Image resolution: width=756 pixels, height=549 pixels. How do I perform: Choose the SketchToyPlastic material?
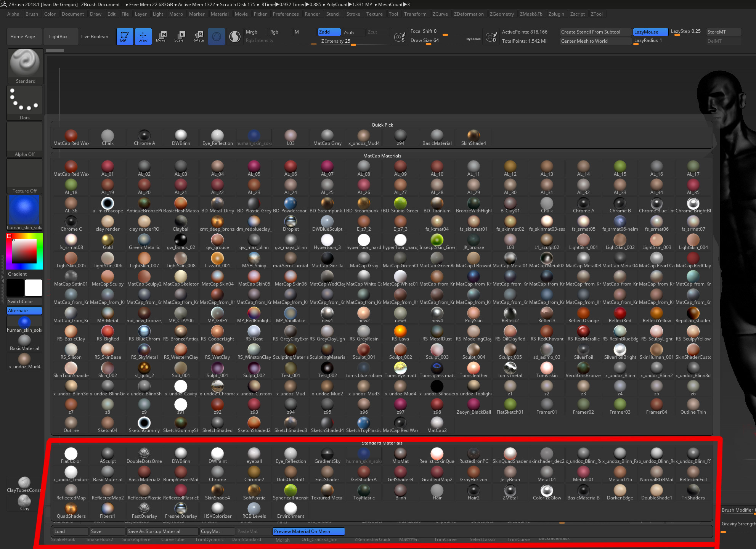pyautogui.click(x=364, y=425)
